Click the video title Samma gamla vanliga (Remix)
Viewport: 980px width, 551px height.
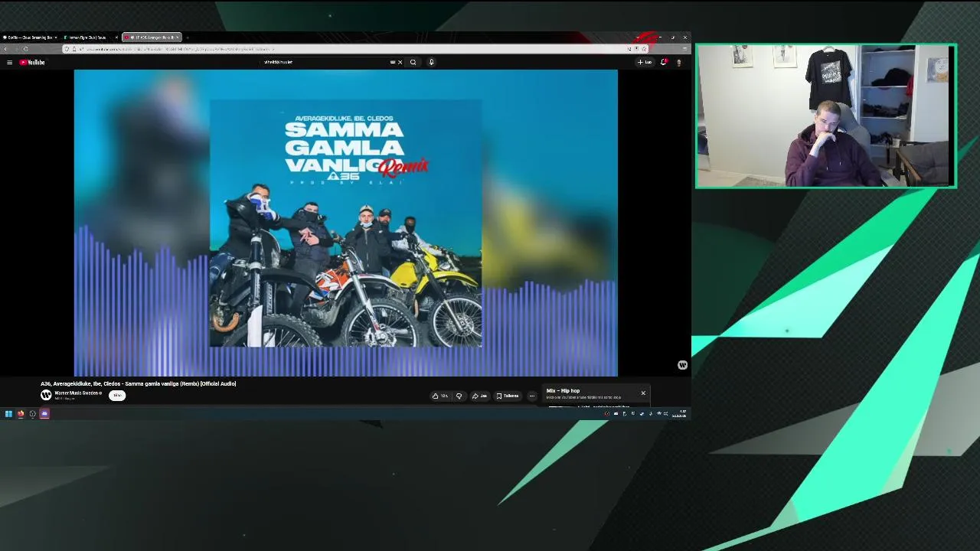139,383
